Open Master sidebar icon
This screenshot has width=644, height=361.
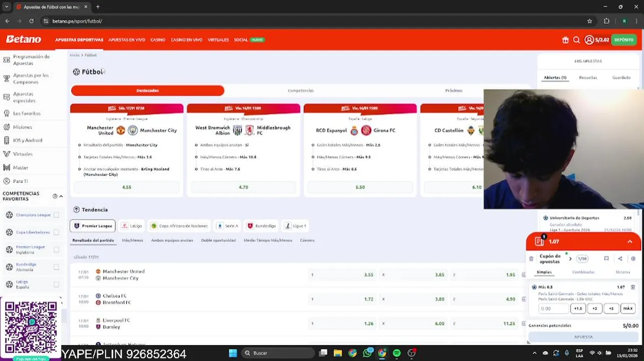[7, 167]
